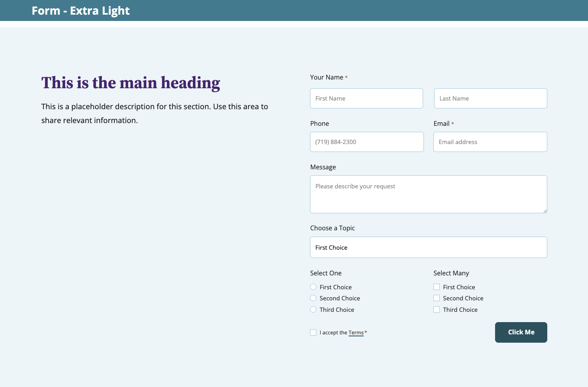This screenshot has width=588, height=387.
Task: Select the Third Choice radio button
Action: [313, 309]
